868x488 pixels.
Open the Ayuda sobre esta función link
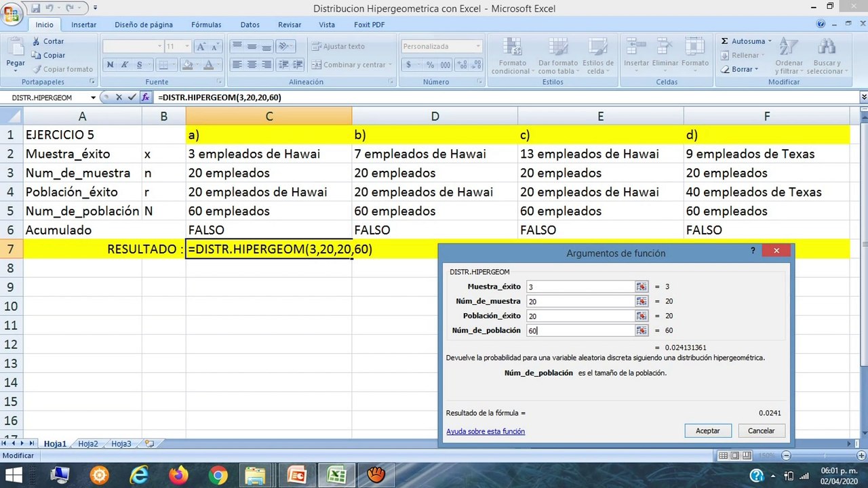[x=486, y=432]
